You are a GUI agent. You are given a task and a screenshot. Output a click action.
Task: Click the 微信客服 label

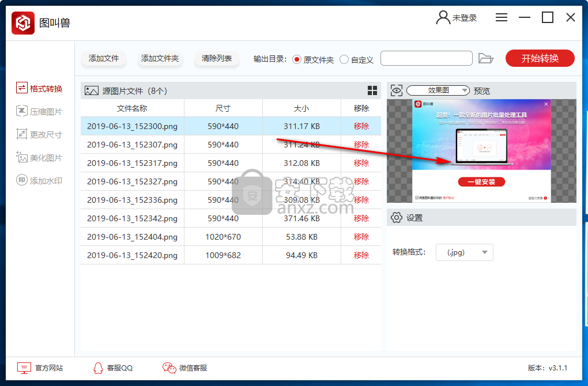tap(193, 368)
